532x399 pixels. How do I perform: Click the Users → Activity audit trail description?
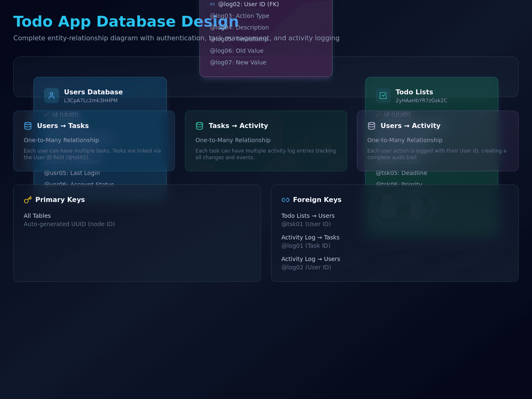coord(437,154)
